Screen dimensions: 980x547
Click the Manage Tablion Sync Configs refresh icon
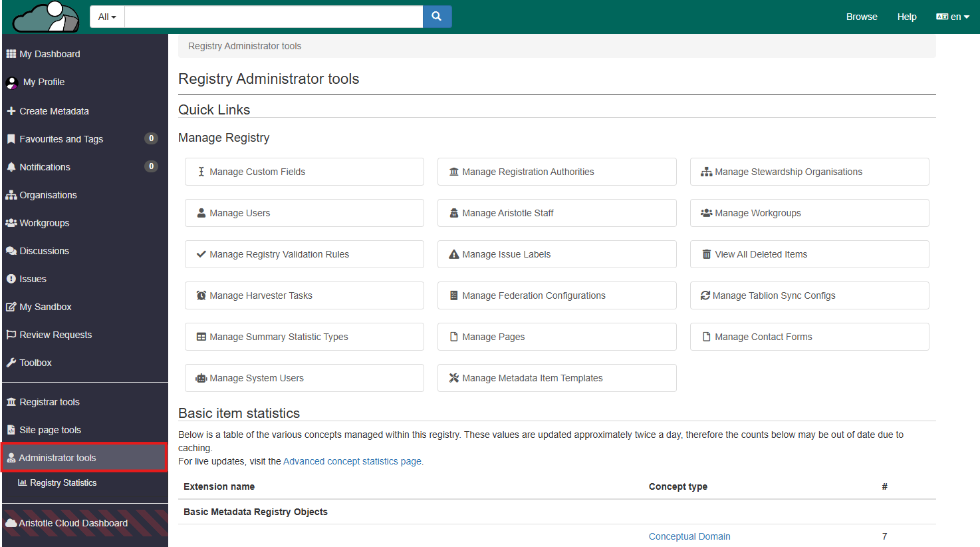(705, 295)
